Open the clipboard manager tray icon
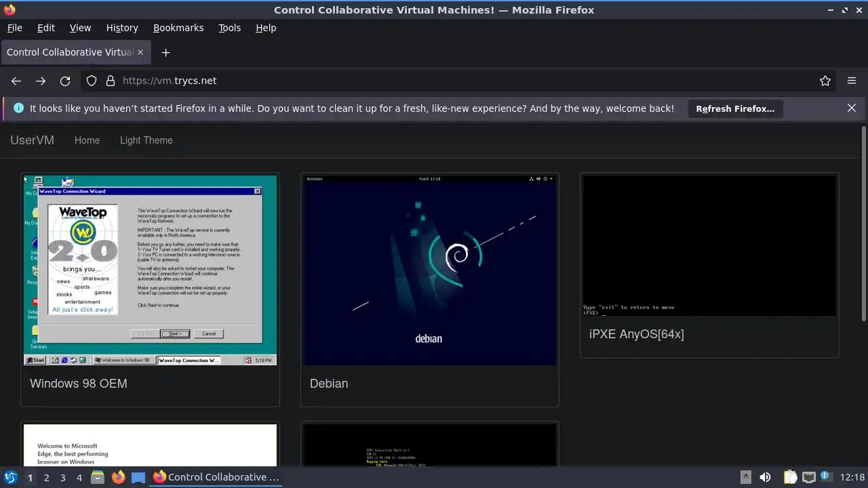Viewport: 868px width, 488px height. tap(790, 477)
